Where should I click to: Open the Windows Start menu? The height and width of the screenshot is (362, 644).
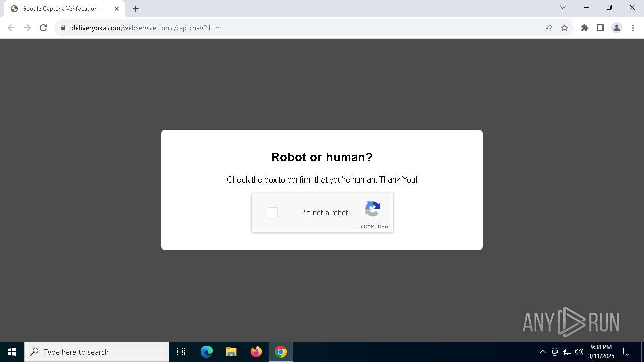[12, 352]
